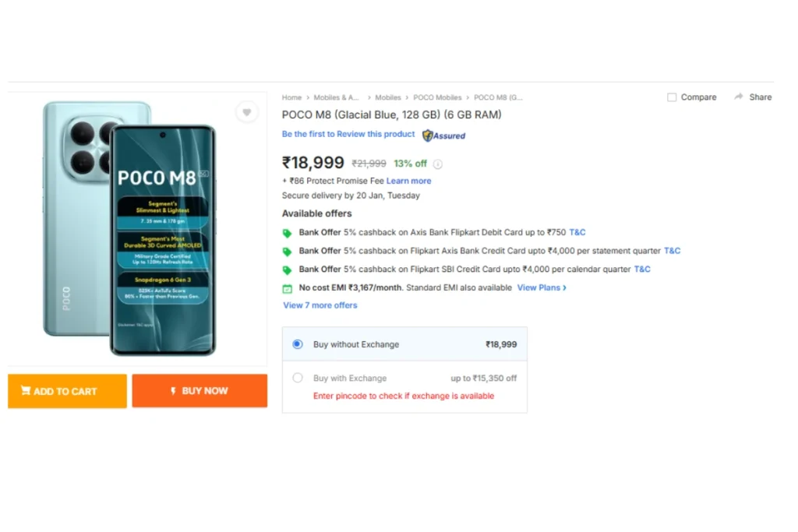
Task: Open POCO Mobiles breadcrumb link
Action: coord(437,97)
